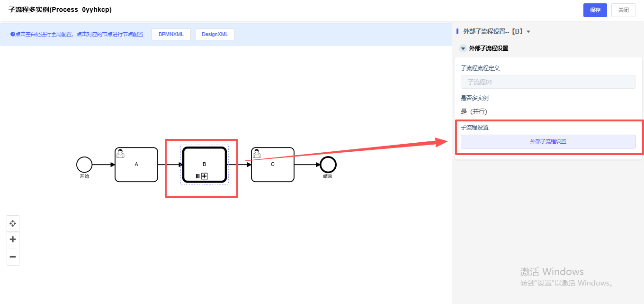
Task: Click the blue help question mark icon
Action: 13,34
